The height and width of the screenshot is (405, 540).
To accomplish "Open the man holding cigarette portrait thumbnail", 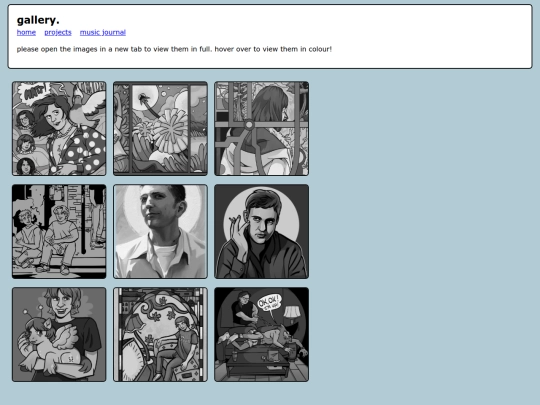I will [x=261, y=231].
